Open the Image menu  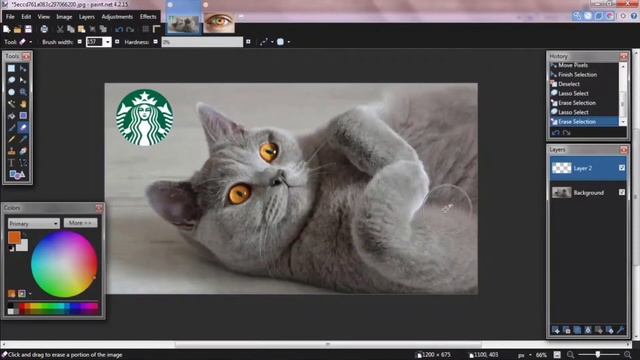tap(64, 17)
